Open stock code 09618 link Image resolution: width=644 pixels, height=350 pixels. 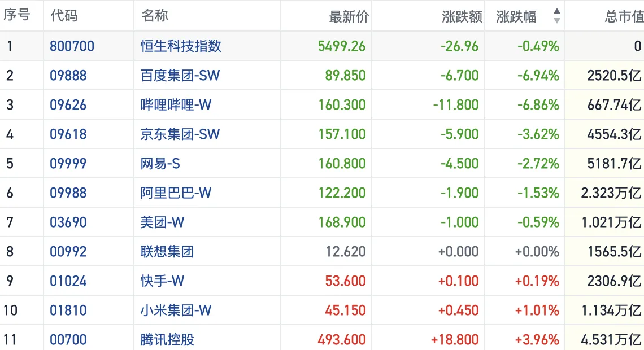(68, 134)
